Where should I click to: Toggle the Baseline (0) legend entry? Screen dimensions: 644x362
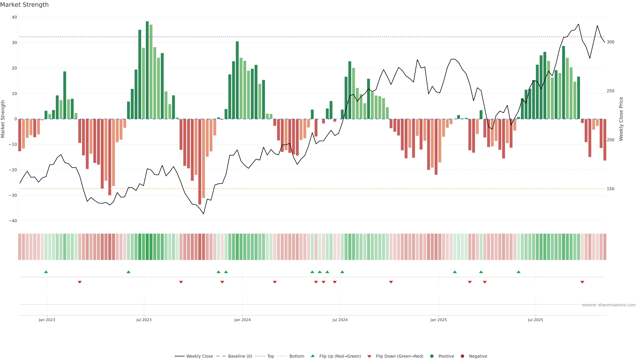point(240,356)
